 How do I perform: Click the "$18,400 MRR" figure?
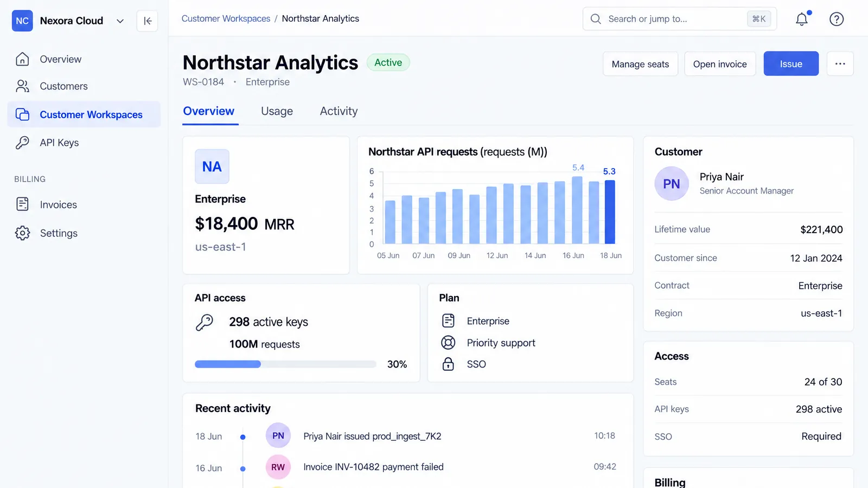245,224
